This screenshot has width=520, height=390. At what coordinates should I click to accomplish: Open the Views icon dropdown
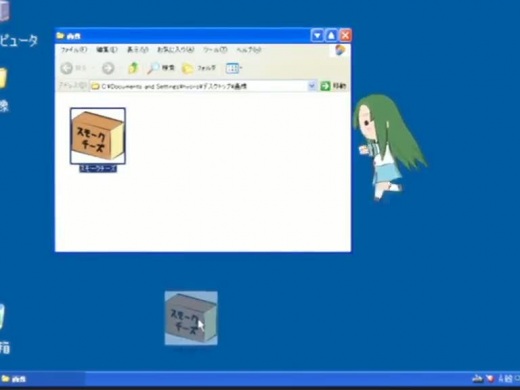pyautogui.click(x=234, y=68)
